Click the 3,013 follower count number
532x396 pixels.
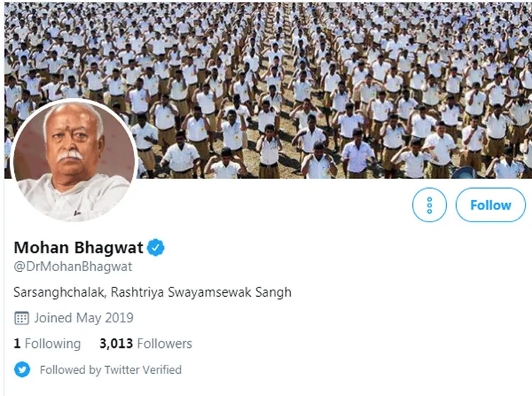(x=116, y=343)
